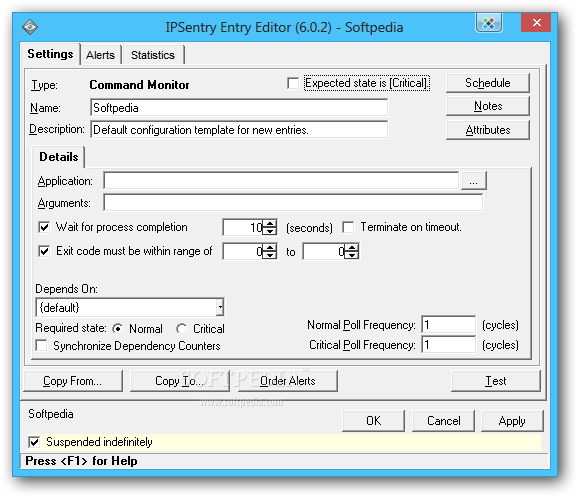Click the Copy From... button
Screen dimensions: 578x497
point(73,381)
